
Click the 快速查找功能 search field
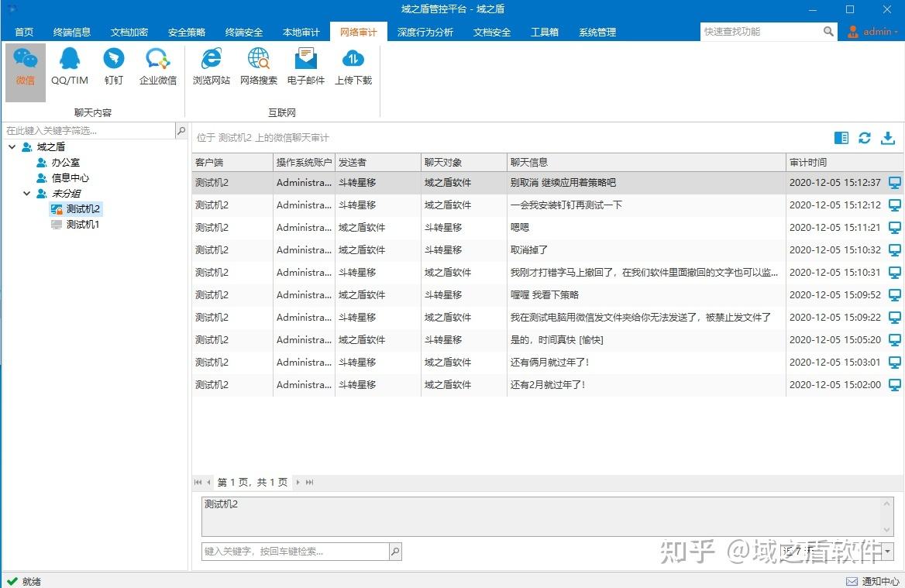point(762,32)
